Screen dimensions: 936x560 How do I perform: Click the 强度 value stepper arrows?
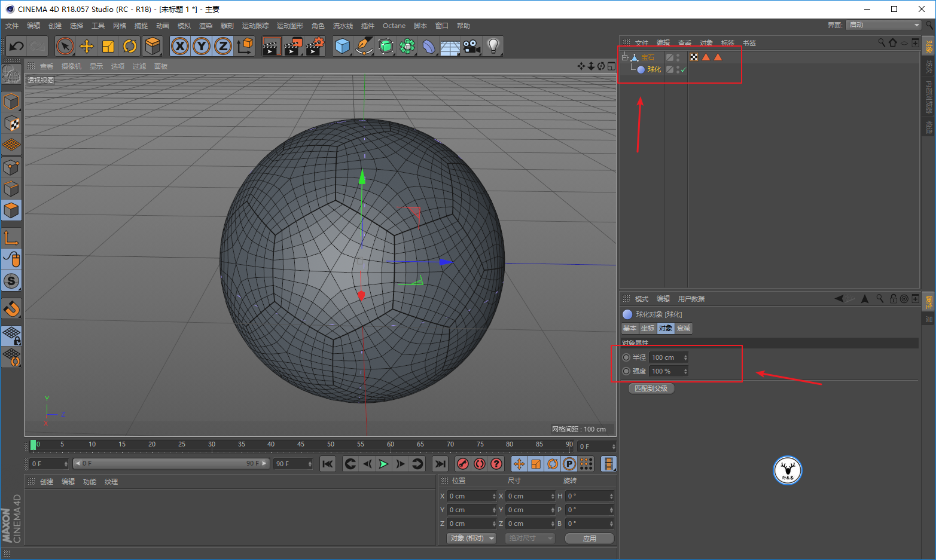(x=685, y=371)
